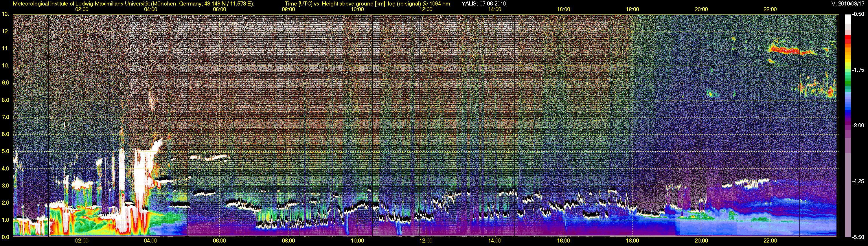The height and width of the screenshot is (246, 868).
Task: Click the '02:00' label on the top time axis
Action: click(x=82, y=10)
